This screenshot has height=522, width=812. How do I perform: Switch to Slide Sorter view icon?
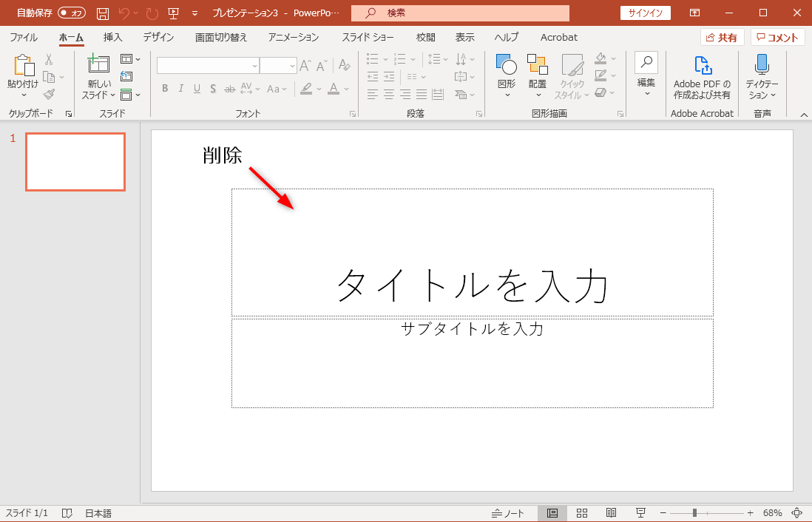click(x=582, y=513)
